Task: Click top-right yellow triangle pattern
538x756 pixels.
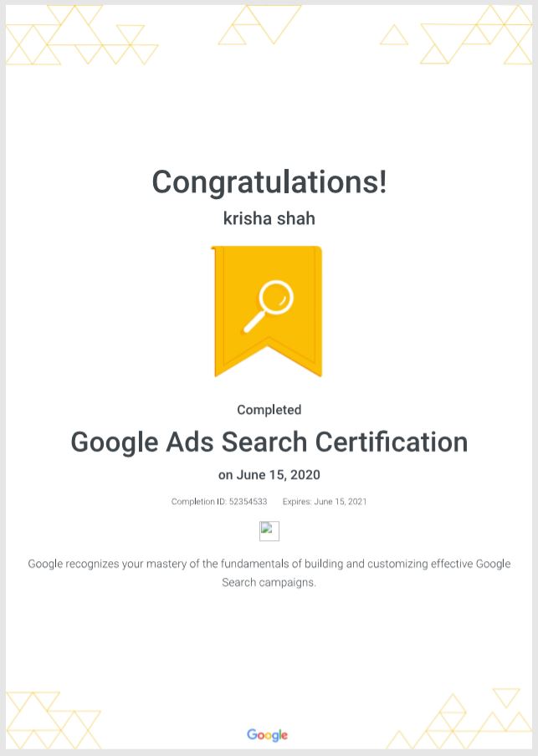Action: (476, 35)
